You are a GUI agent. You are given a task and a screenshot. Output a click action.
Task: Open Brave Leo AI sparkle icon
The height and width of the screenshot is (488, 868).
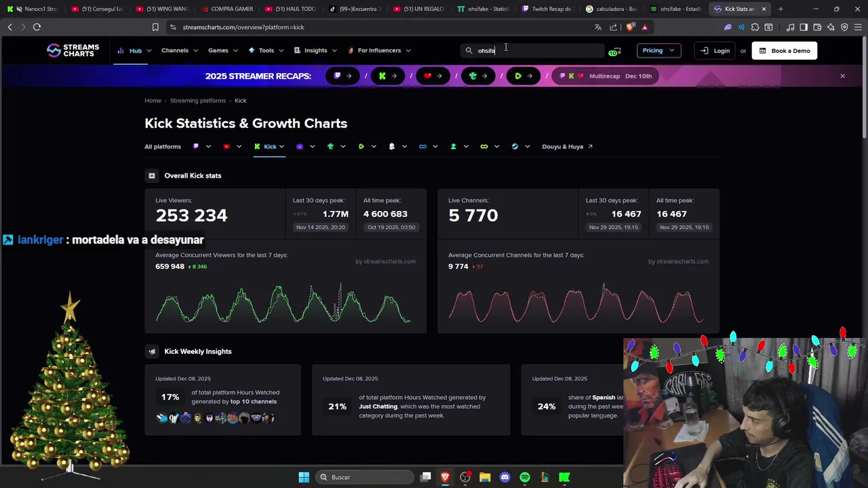point(831,27)
